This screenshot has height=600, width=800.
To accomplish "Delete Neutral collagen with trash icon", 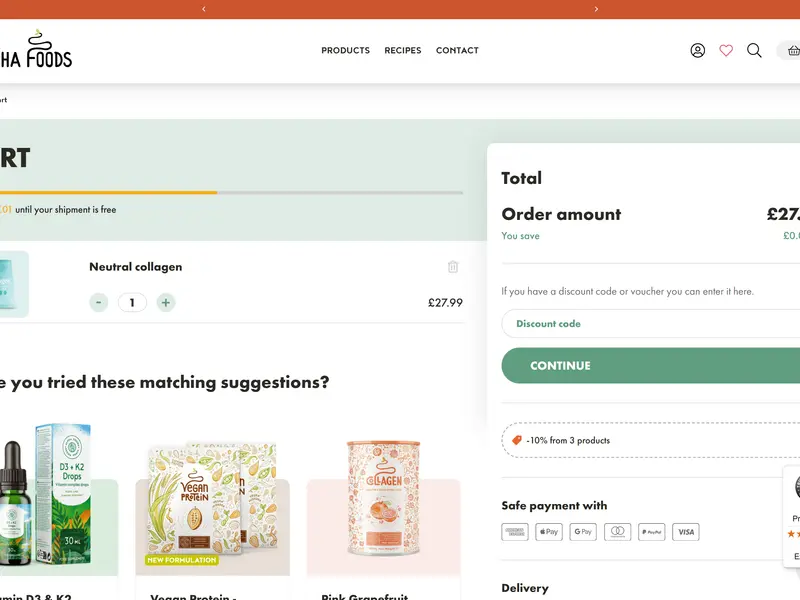I will coord(453,267).
